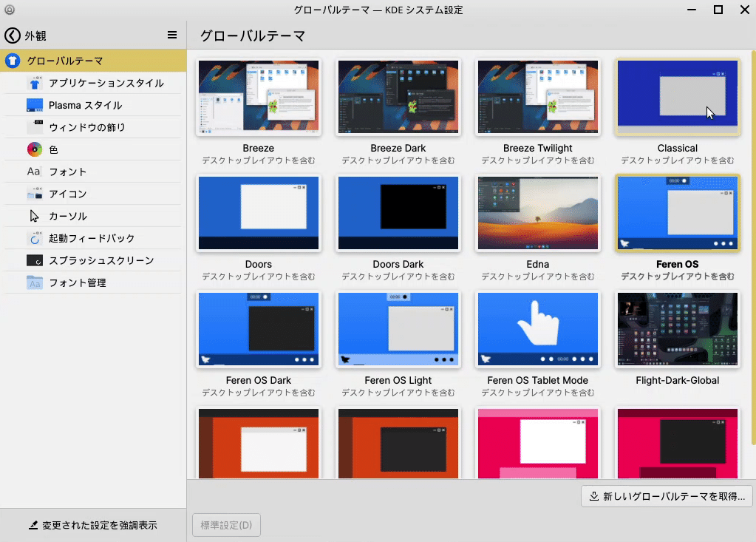
Task: Open スプラッシュスクリーン in sidebar
Action: click(x=92, y=260)
